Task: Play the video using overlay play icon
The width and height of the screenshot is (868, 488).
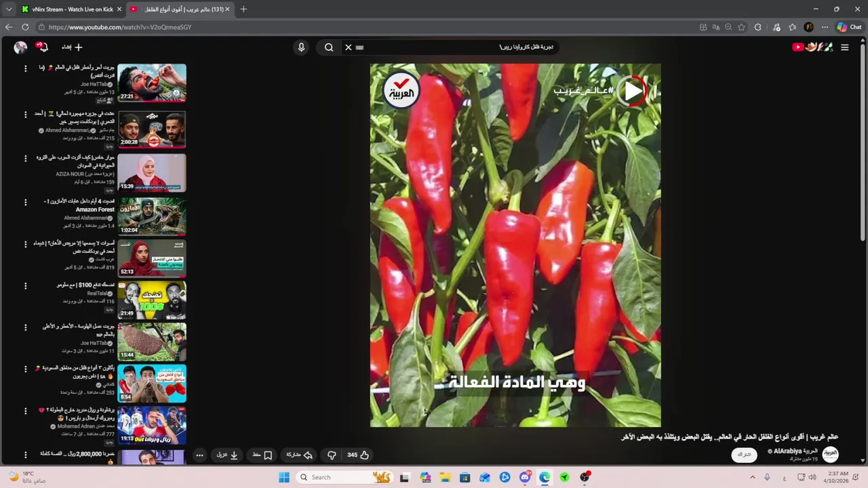Action: tap(631, 90)
